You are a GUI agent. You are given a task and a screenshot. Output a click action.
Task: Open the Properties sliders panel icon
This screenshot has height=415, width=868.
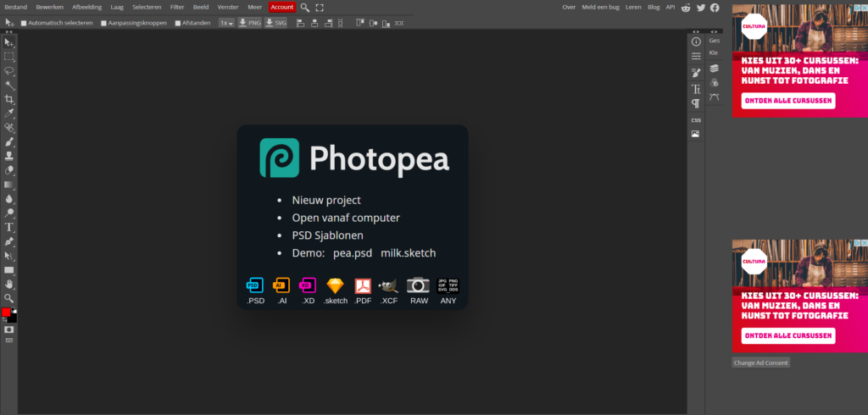pyautogui.click(x=696, y=56)
